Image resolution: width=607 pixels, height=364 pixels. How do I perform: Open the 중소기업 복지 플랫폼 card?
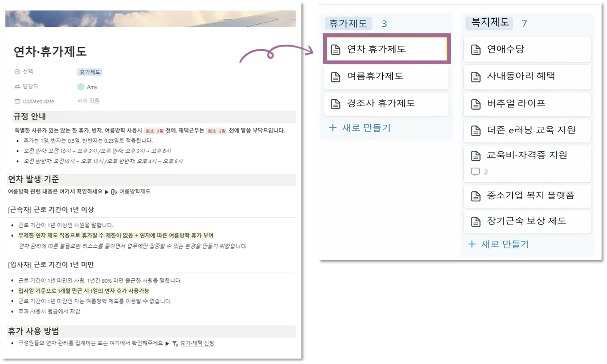tap(527, 196)
